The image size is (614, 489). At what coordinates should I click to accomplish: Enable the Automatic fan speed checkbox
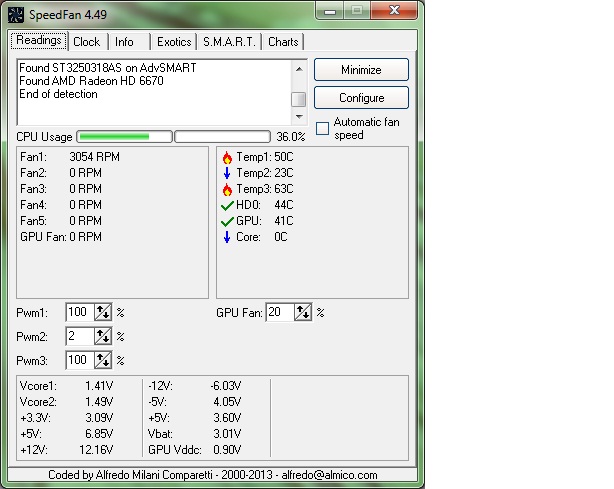[322, 128]
